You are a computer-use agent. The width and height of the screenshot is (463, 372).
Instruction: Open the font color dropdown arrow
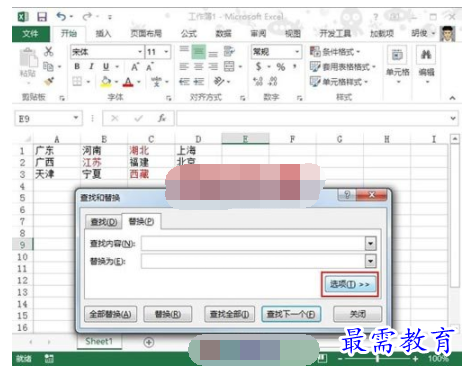coord(139,82)
